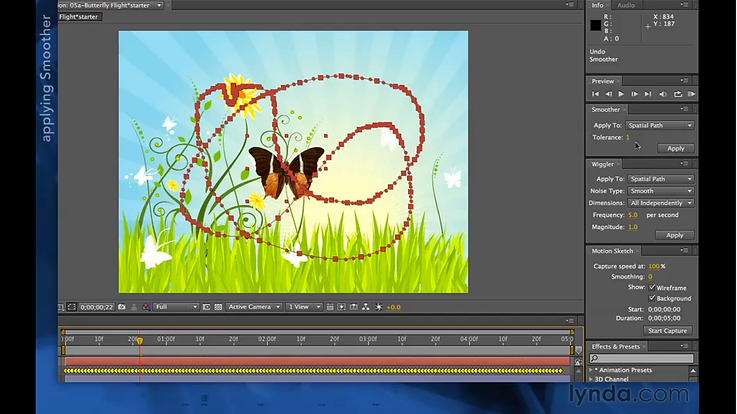Toggle the loop option icon in Preview
This screenshot has height=414, width=737.
click(678, 94)
